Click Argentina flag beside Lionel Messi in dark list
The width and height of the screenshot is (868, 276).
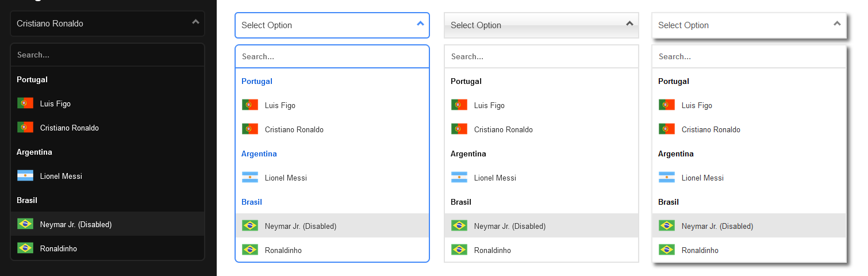[x=25, y=176]
